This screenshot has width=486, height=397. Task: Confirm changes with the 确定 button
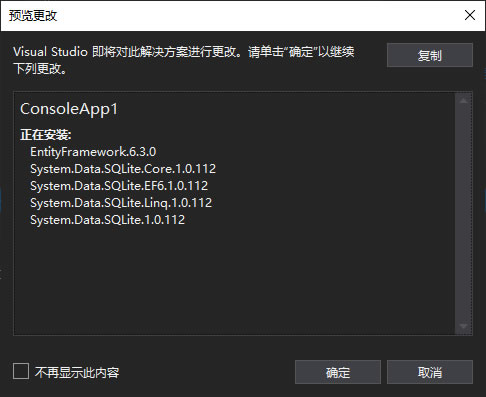[338, 372]
